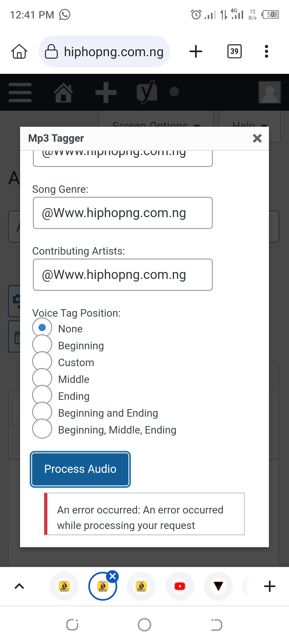Close the Mp3 Tagger dialog
Screen dimensions: 289x644
click(257, 138)
